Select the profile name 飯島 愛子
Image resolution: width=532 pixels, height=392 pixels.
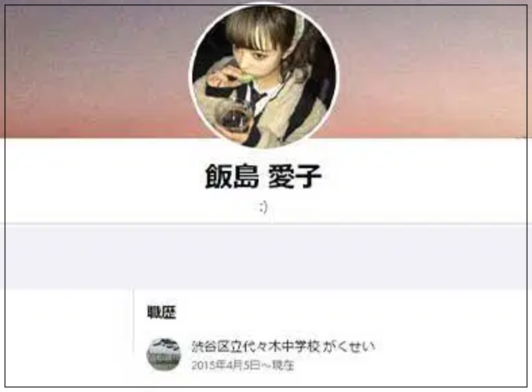coord(264,176)
